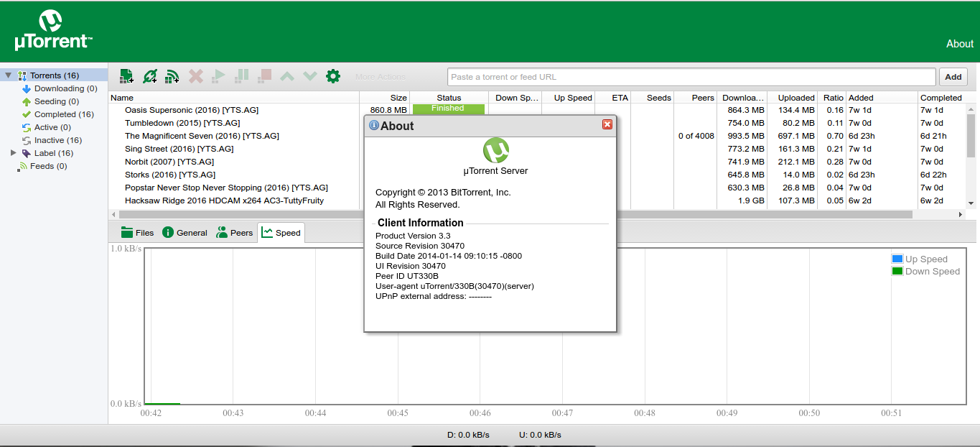Viewport: 980px width, 447px height.
Task: Select the Seeding (0) category
Action: pos(56,101)
